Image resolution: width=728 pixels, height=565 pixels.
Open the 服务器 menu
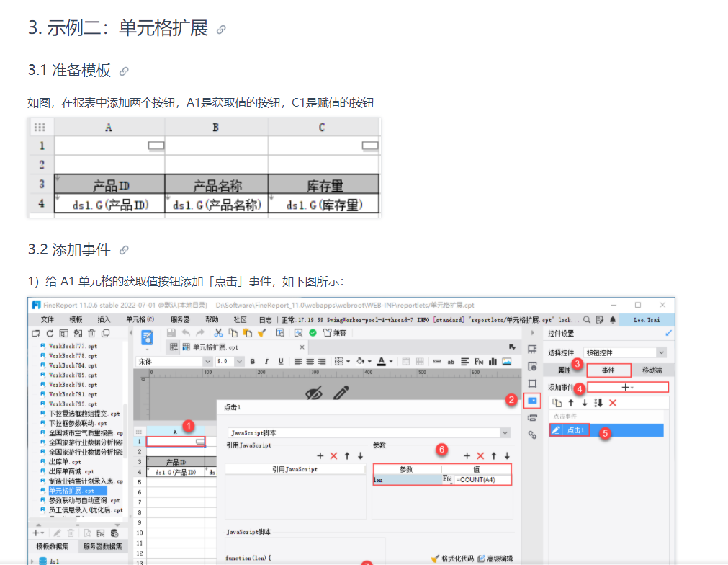[x=180, y=320]
